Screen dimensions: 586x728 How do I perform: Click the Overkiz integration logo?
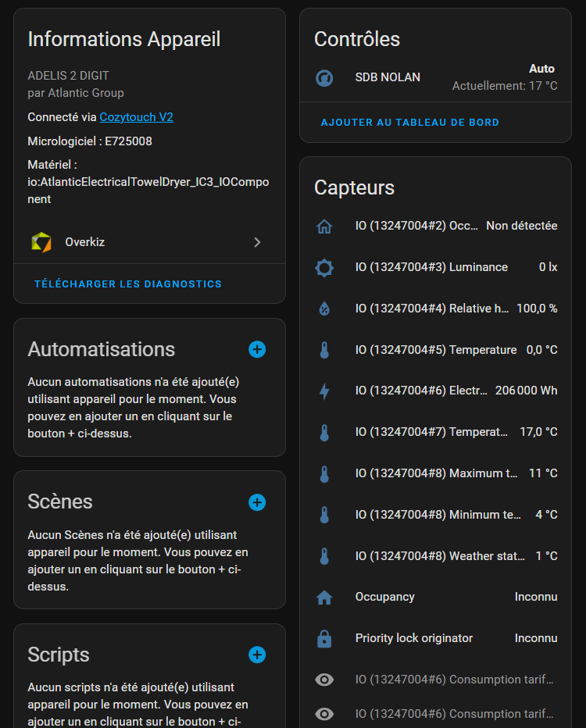(x=41, y=242)
